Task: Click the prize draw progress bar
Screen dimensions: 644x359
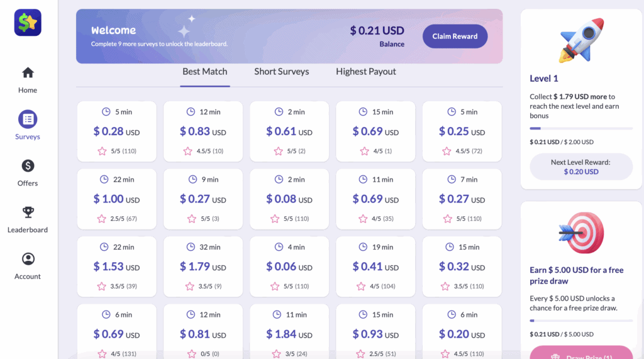Action: pos(581,321)
